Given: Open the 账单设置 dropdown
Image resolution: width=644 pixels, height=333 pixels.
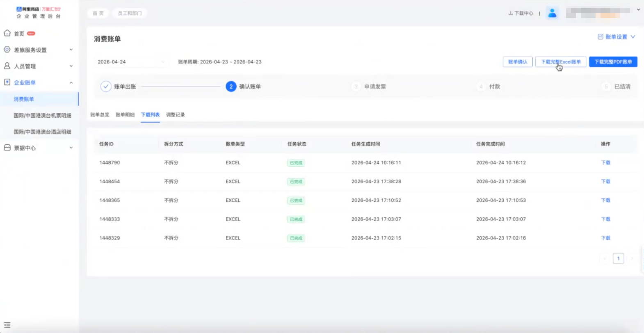Looking at the screenshot, I should click(x=616, y=37).
